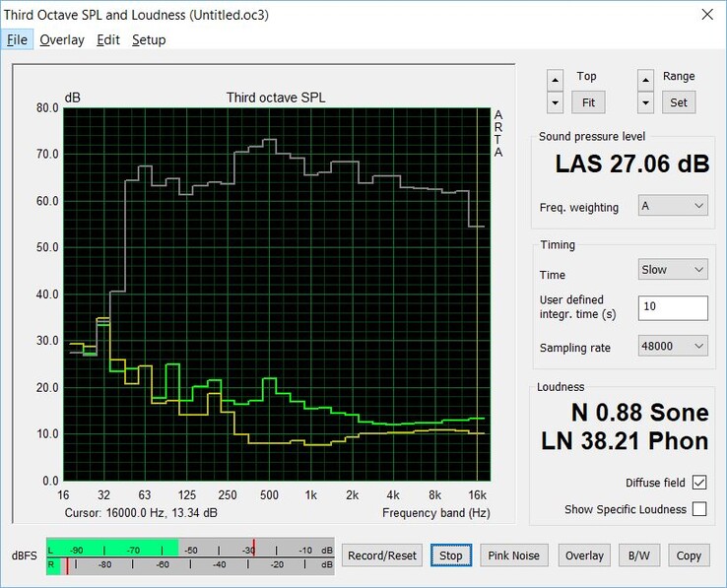Toggle the Diffuse field checkbox
727x588 pixels.
pos(698,483)
